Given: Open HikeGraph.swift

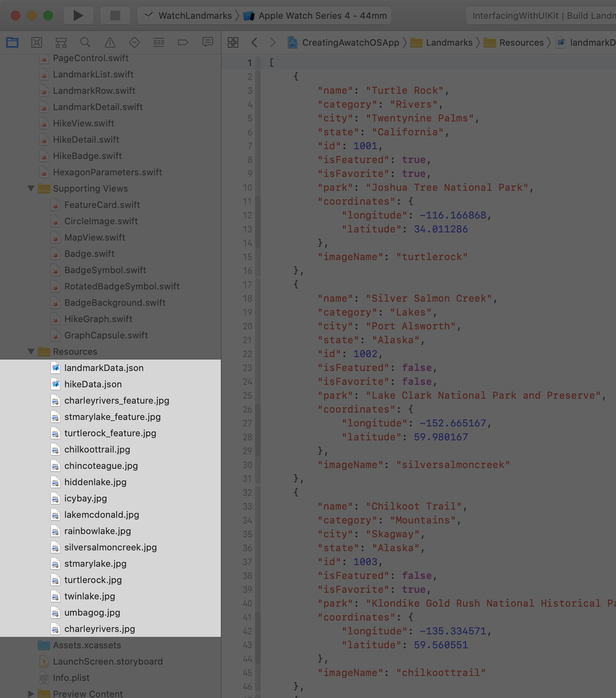Looking at the screenshot, I should coord(98,319).
